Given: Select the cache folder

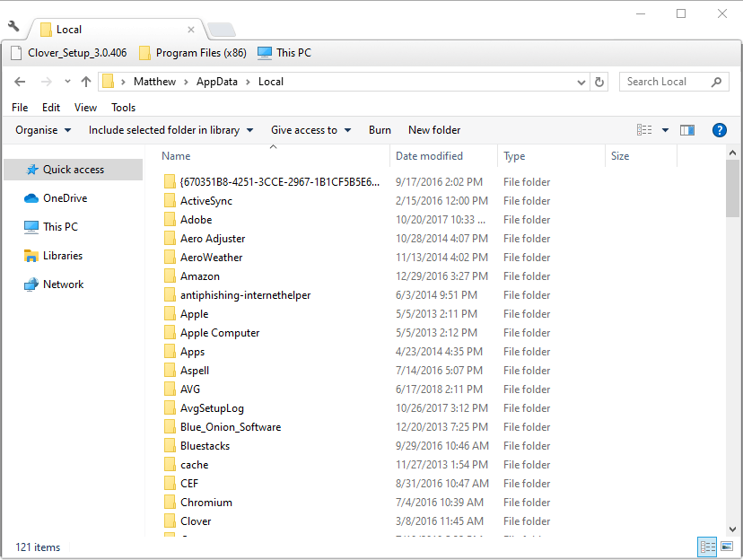Looking at the screenshot, I should pyautogui.click(x=195, y=465).
